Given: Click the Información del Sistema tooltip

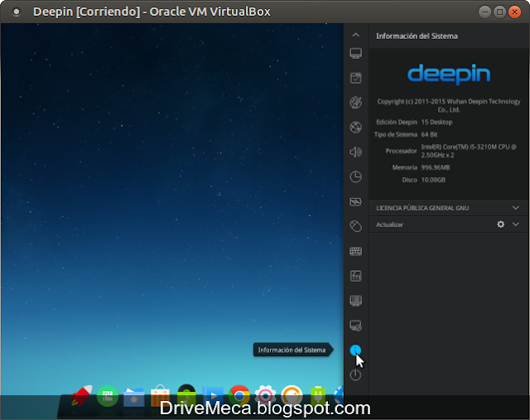Looking at the screenshot, I should coord(292,350).
